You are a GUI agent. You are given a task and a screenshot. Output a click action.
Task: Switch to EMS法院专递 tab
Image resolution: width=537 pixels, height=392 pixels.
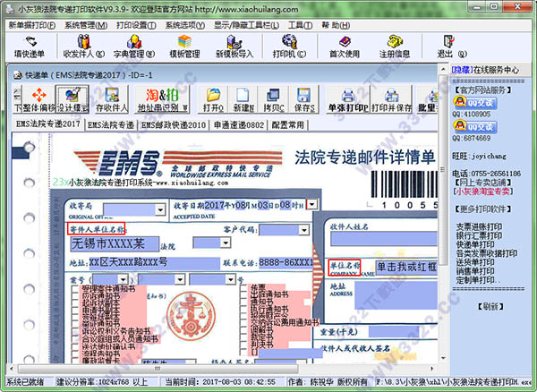point(111,125)
